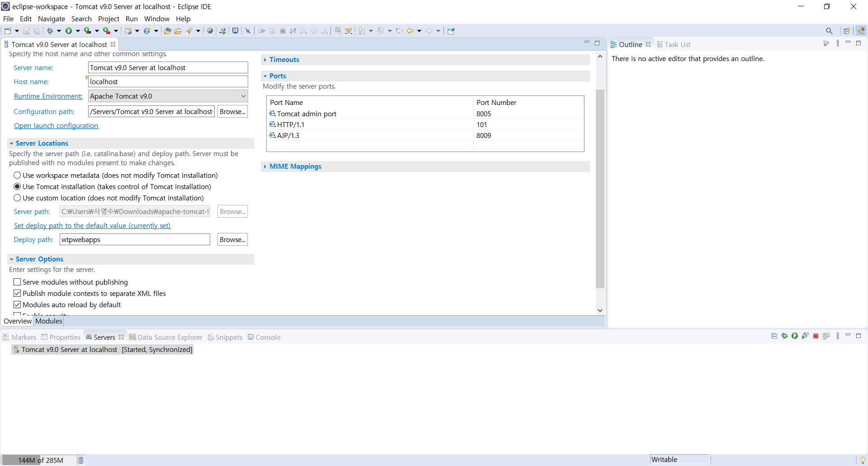Click Browse next to Configuration path
The image size is (868, 466).
point(232,111)
